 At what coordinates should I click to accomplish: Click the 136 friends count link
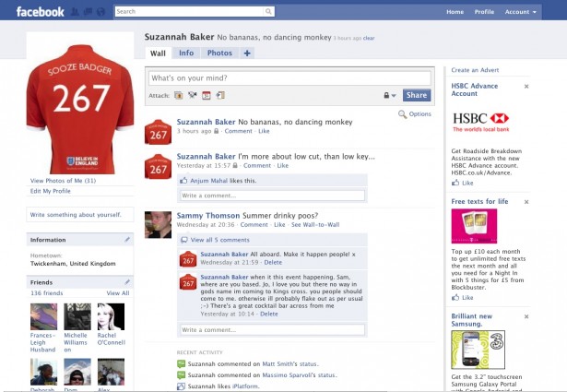(x=47, y=293)
